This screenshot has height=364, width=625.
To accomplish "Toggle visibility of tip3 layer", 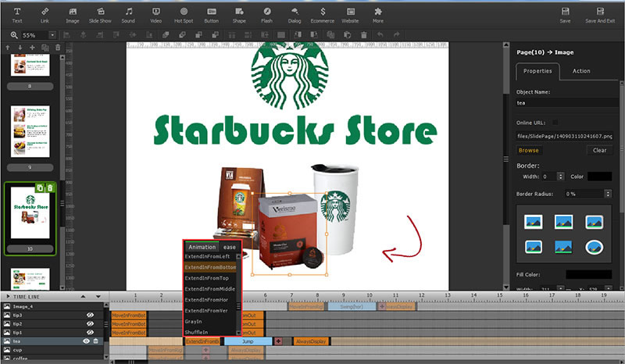I will click(x=90, y=315).
